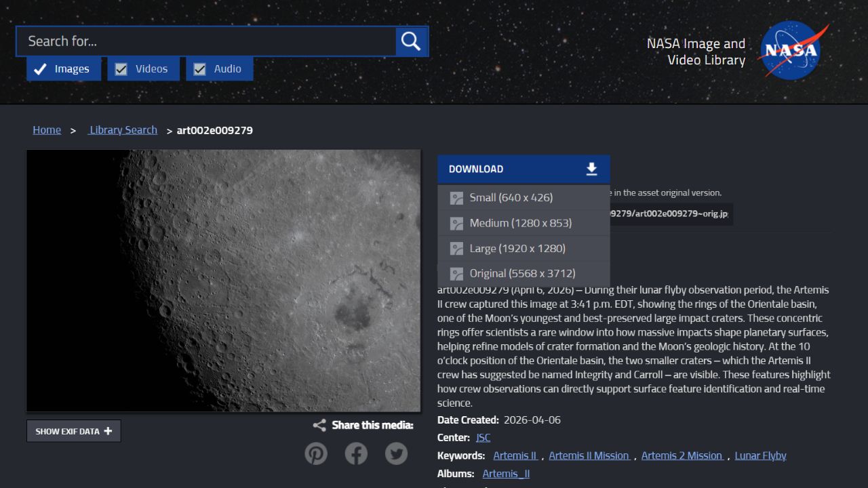The height and width of the screenshot is (488, 868).
Task: Click image icon beside Small size option
Action: [456, 198]
